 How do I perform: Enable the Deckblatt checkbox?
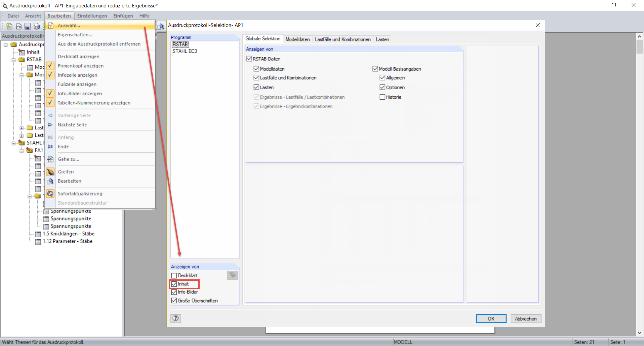tap(174, 276)
